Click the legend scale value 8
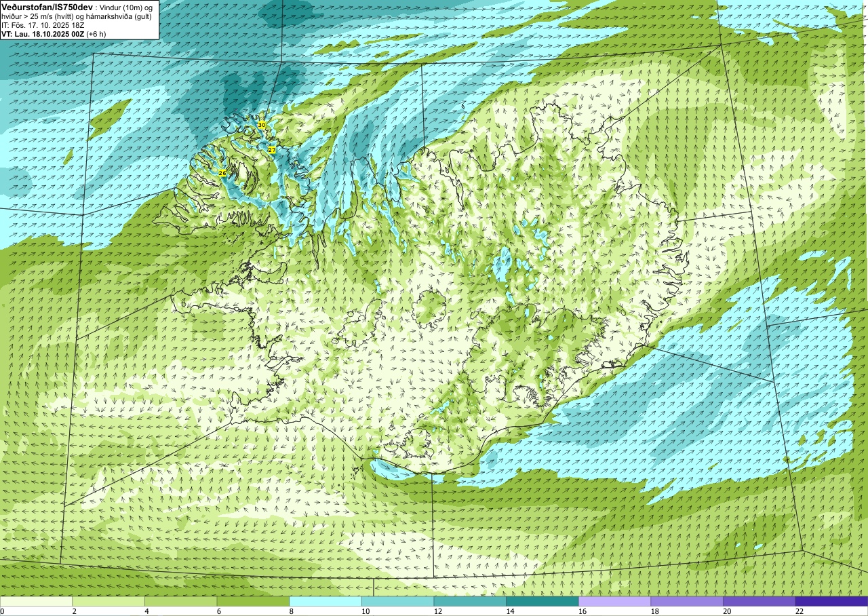 [x=290, y=611]
